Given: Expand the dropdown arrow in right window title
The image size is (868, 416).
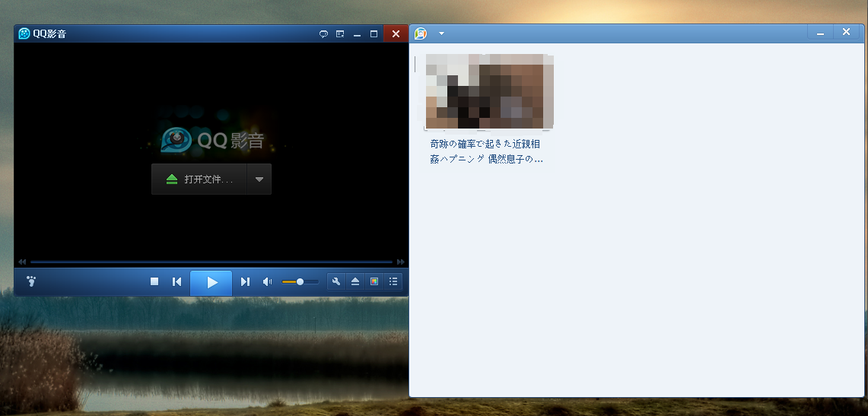Looking at the screenshot, I should (441, 33).
